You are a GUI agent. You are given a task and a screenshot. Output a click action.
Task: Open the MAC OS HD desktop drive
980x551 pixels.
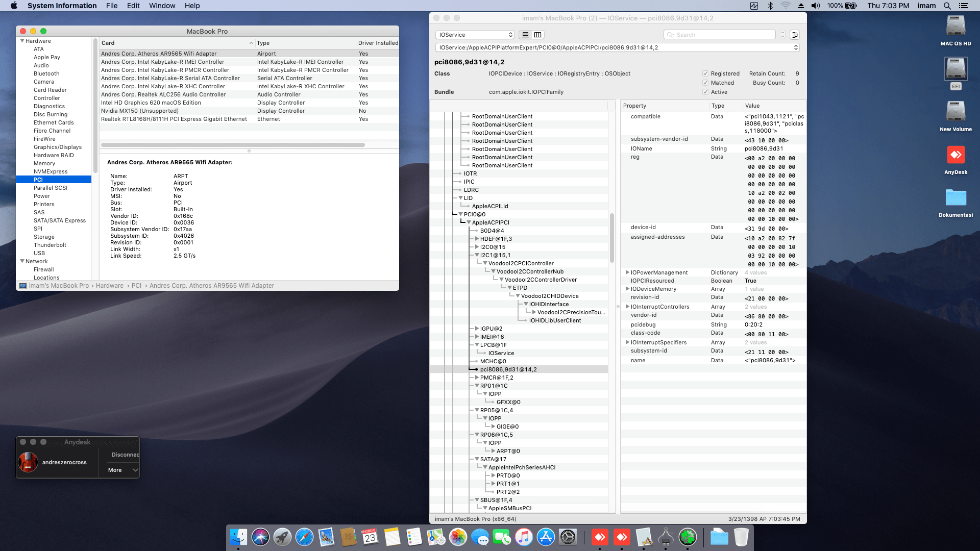[955, 31]
